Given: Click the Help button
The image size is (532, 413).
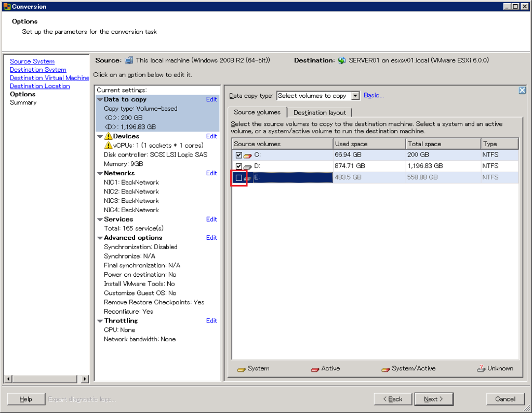Looking at the screenshot, I should [26, 399].
